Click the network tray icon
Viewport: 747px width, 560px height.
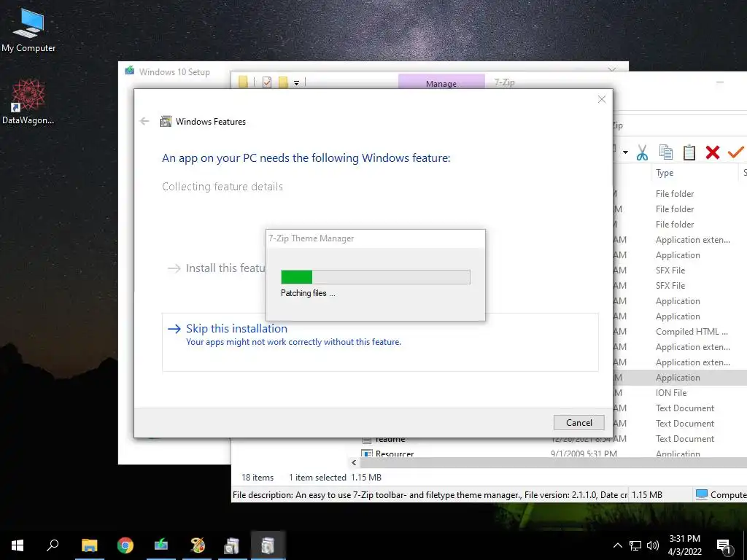635,545
